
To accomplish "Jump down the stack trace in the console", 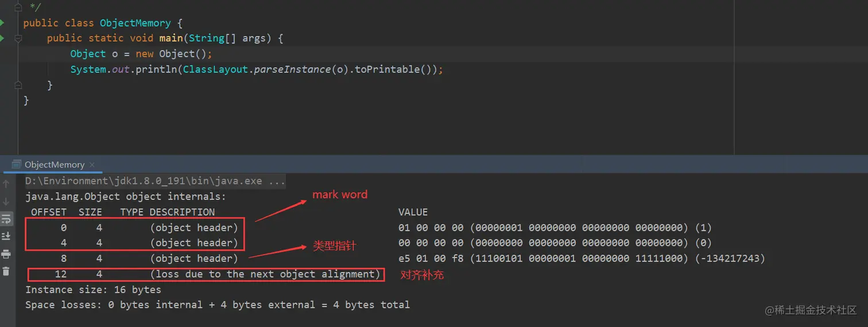I will coord(6,201).
